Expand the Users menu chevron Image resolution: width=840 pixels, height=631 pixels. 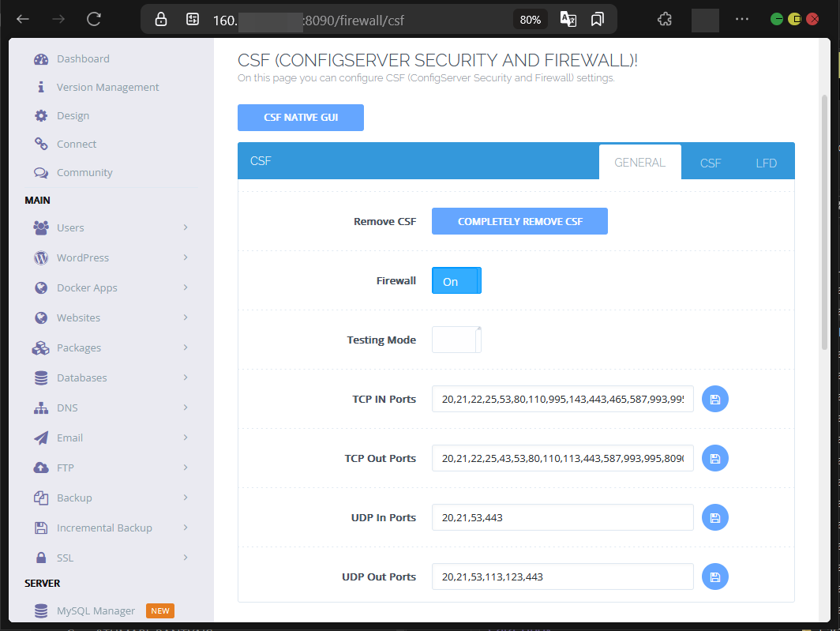[x=186, y=227]
